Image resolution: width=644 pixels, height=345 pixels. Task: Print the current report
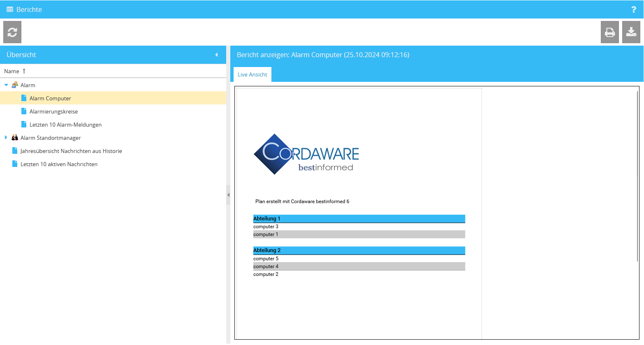pyautogui.click(x=610, y=32)
